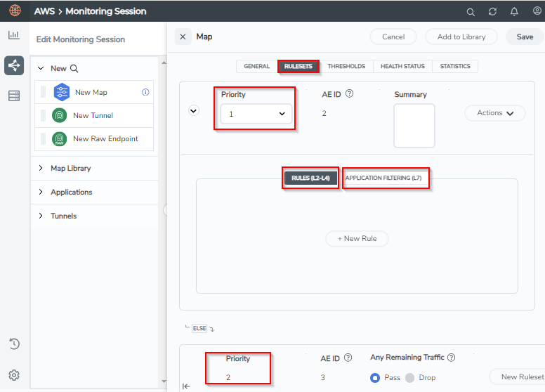Show AE ID help for priority 2
Image resolution: width=545 pixels, height=392 pixels.
tap(348, 358)
